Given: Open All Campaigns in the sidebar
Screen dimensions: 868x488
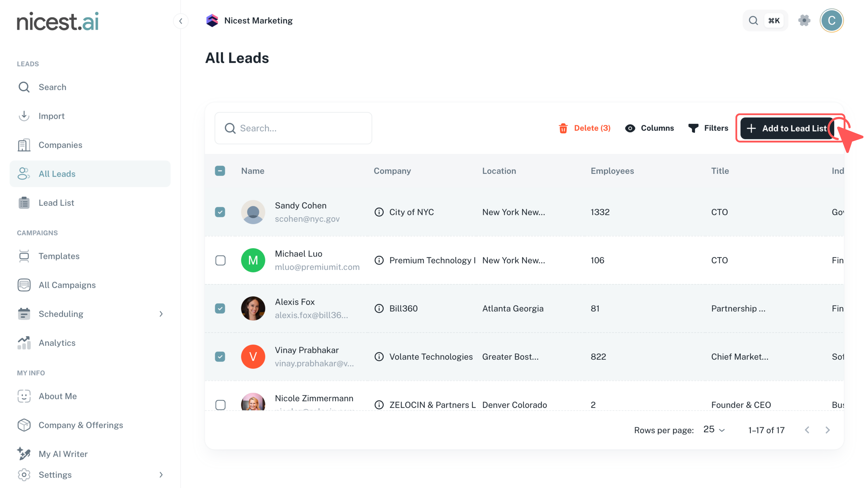Looking at the screenshot, I should click(90, 285).
